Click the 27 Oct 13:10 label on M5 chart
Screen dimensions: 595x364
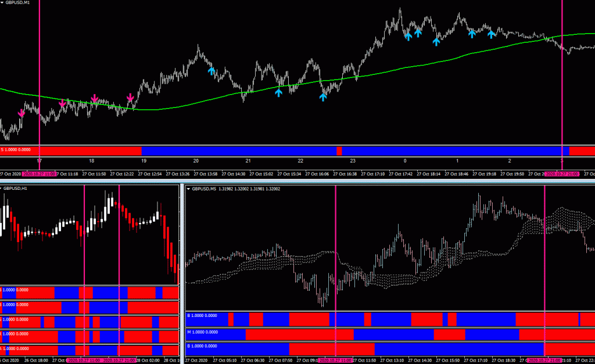coord(392,360)
